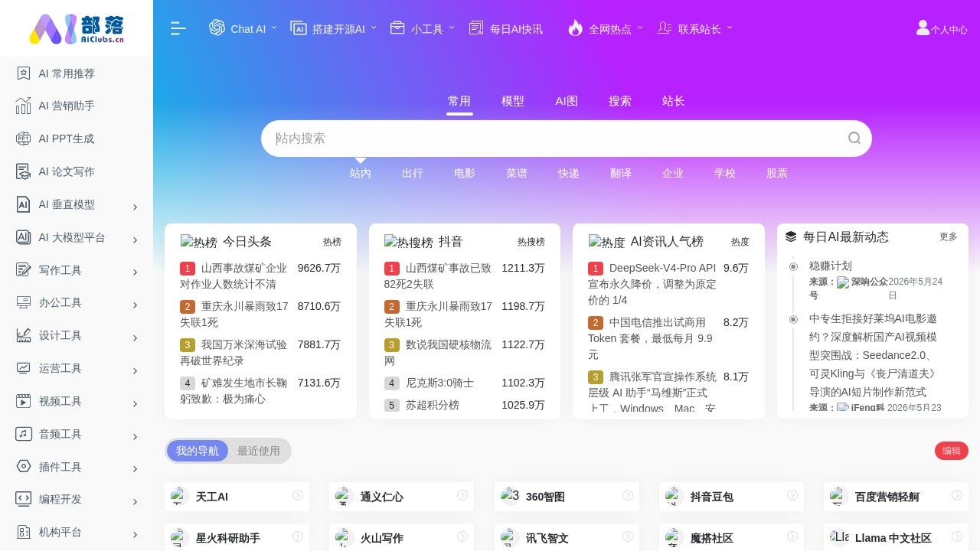Click the 运营工具 sidebar icon

(24, 368)
